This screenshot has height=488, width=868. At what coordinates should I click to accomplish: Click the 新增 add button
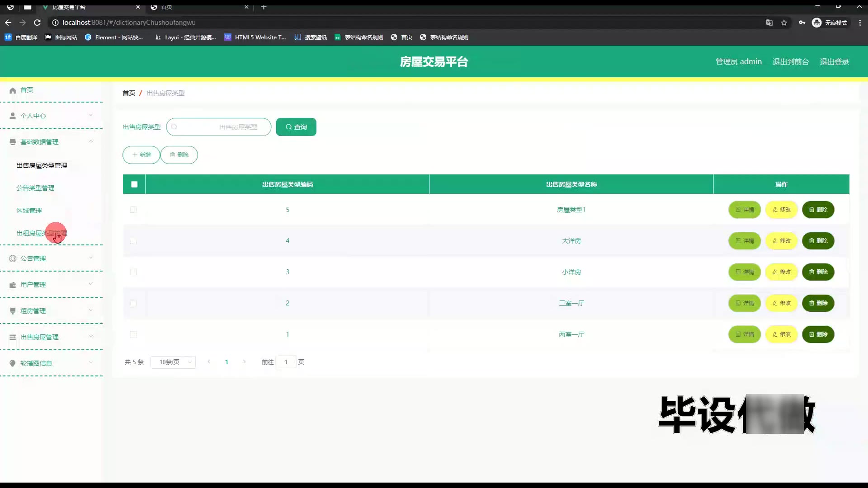pos(141,155)
